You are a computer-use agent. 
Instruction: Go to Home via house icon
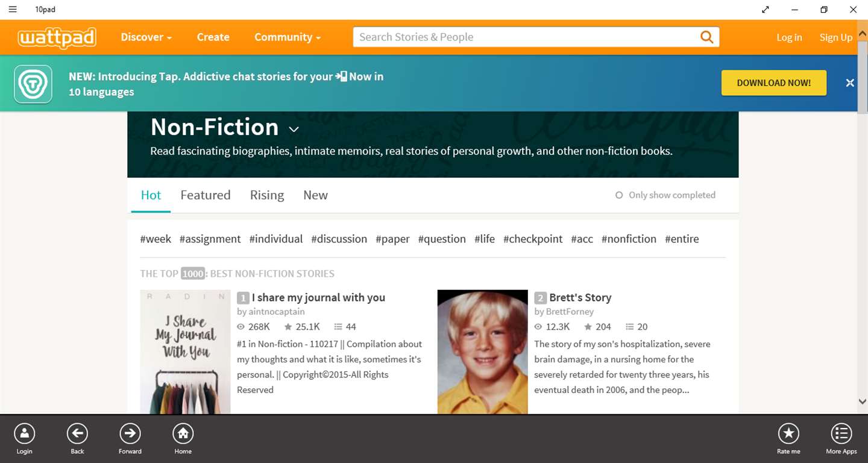coord(183,433)
